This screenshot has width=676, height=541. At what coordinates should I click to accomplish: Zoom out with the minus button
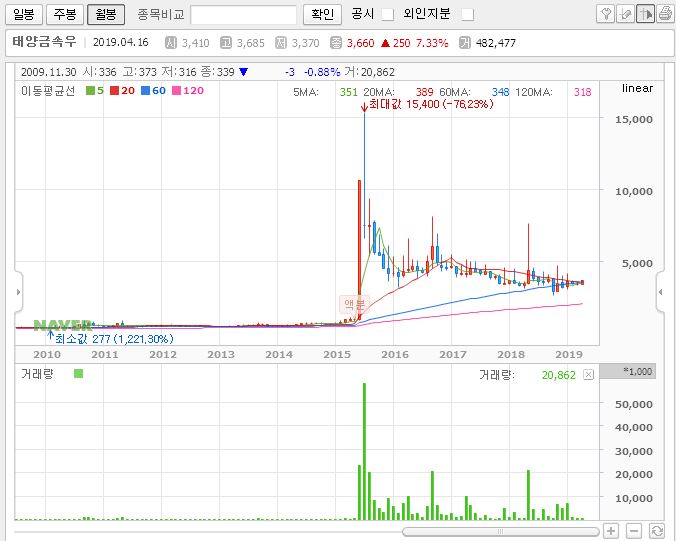pos(633,531)
